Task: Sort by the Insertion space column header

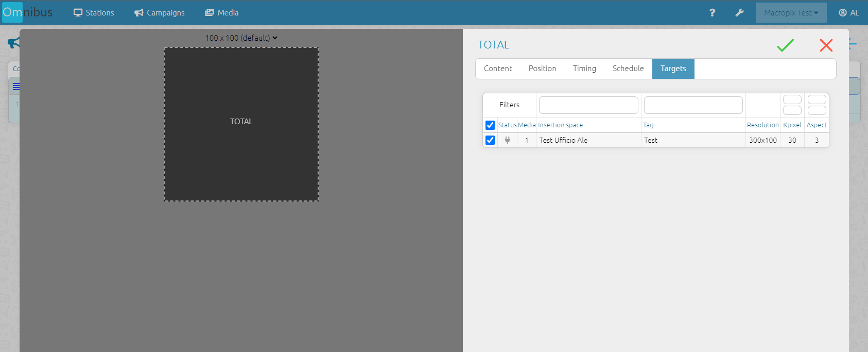Action: 560,125
